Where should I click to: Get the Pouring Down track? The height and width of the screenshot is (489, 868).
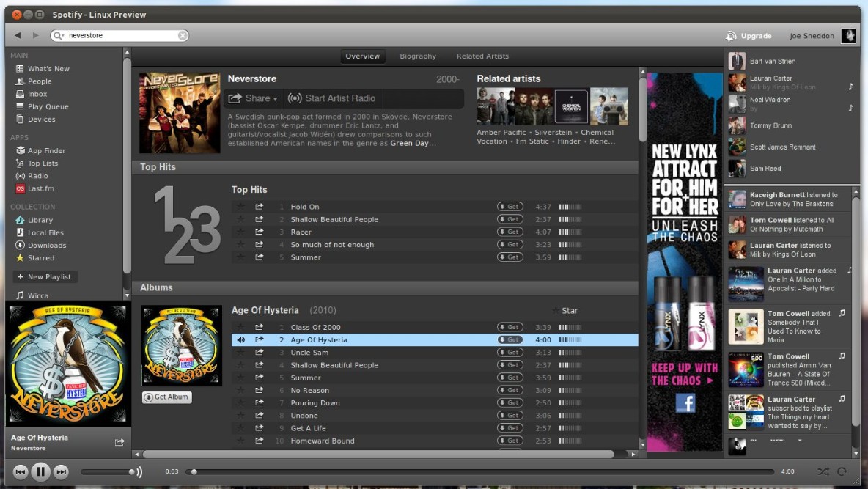(x=510, y=402)
